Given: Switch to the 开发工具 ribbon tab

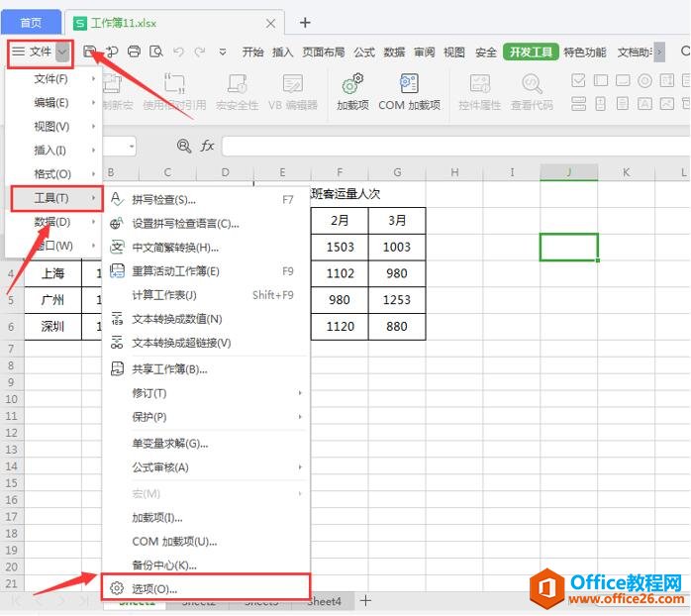Looking at the screenshot, I should 531,52.
